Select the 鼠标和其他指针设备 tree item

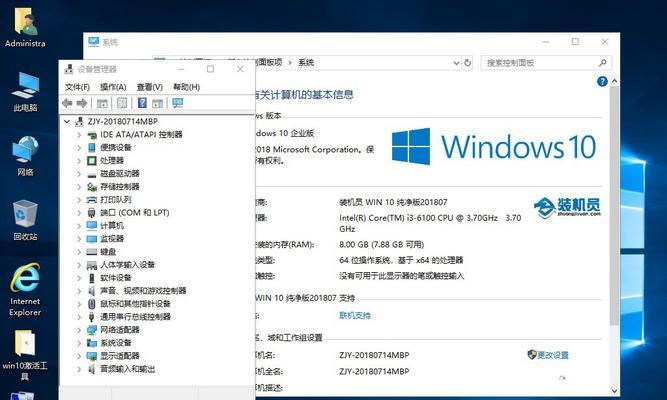pos(135,304)
